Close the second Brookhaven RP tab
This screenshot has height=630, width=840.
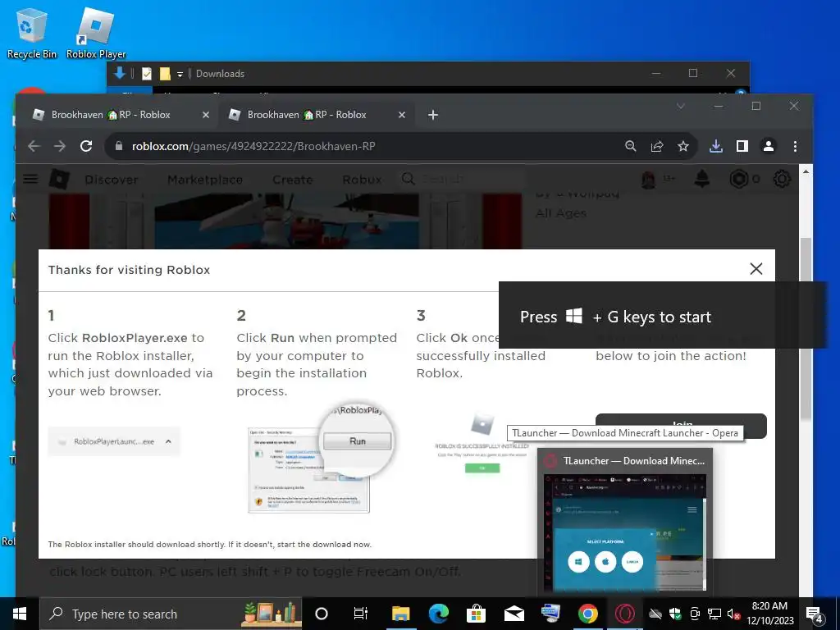click(x=402, y=115)
